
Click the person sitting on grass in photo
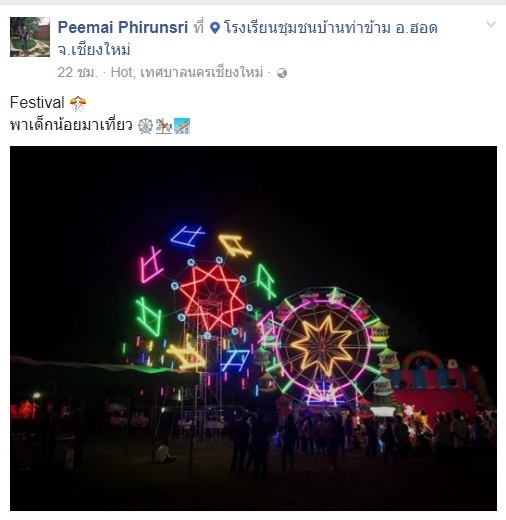point(164,452)
